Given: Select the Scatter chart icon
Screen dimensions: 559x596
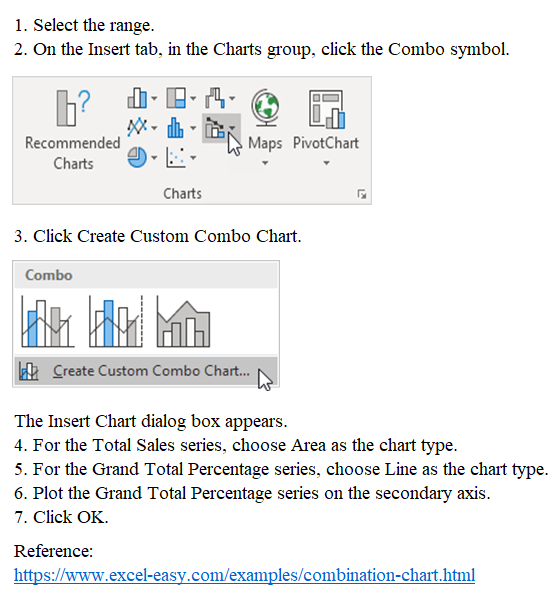Looking at the screenshot, I should pyautogui.click(x=176, y=157).
